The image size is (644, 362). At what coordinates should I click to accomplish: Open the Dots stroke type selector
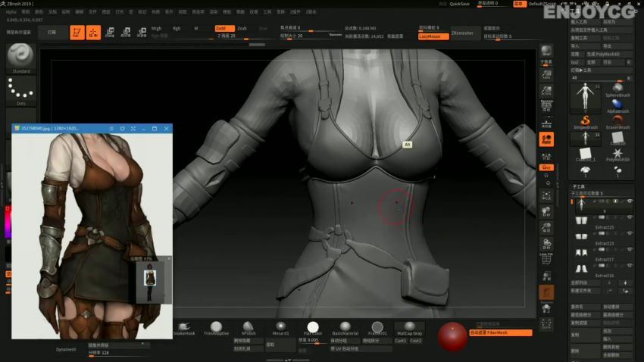(20, 90)
